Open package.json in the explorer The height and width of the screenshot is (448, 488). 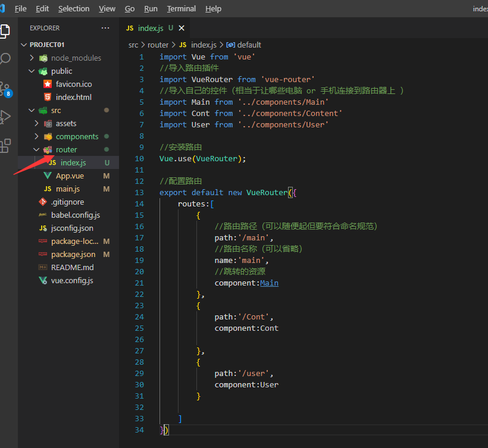coord(73,254)
